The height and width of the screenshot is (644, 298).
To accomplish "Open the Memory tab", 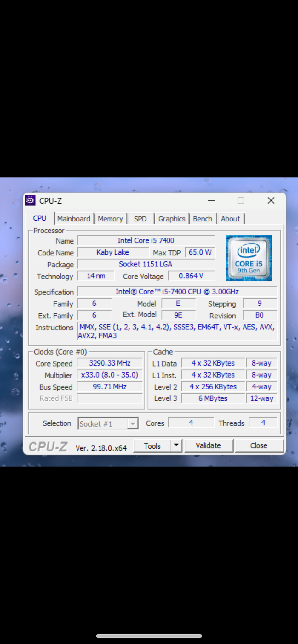I will pyautogui.click(x=110, y=219).
